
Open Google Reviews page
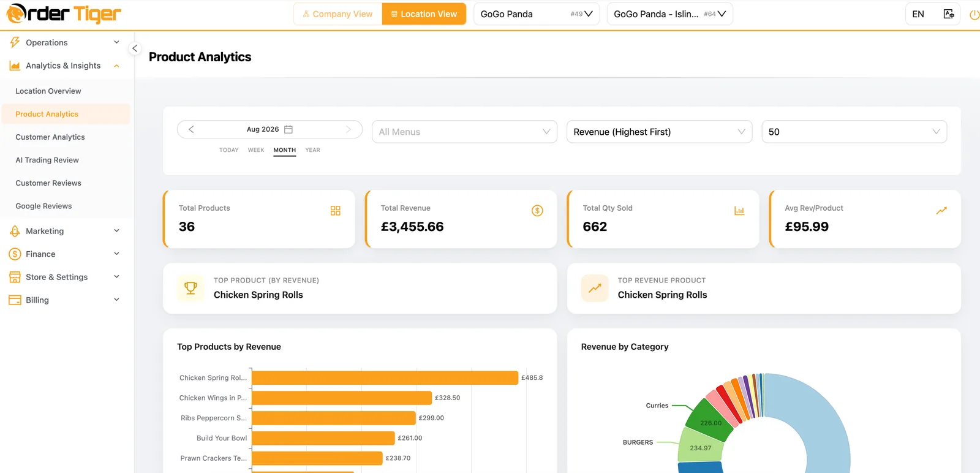pos(66,206)
